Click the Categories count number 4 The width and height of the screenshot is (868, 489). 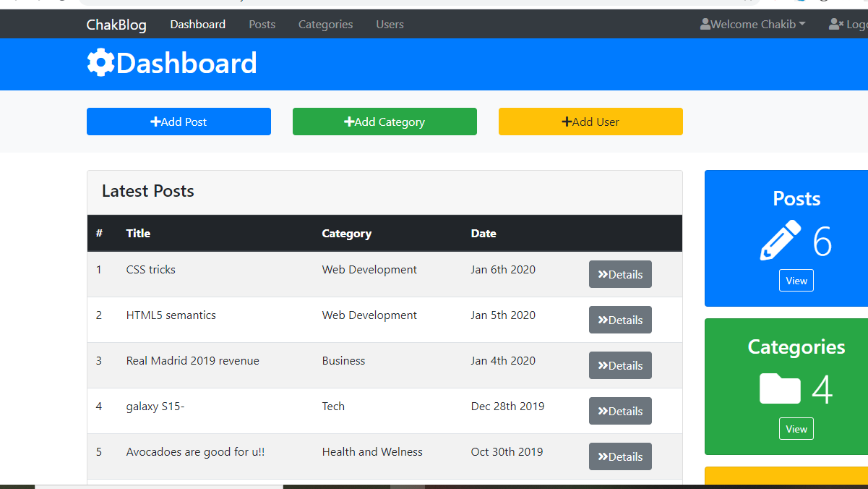point(822,390)
